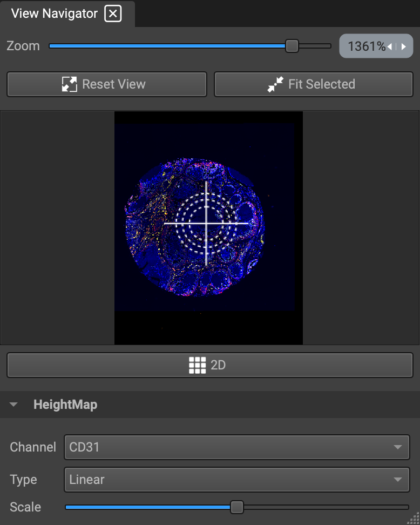Click the Scale slider handle
The height and width of the screenshot is (525, 420).
pos(237,507)
